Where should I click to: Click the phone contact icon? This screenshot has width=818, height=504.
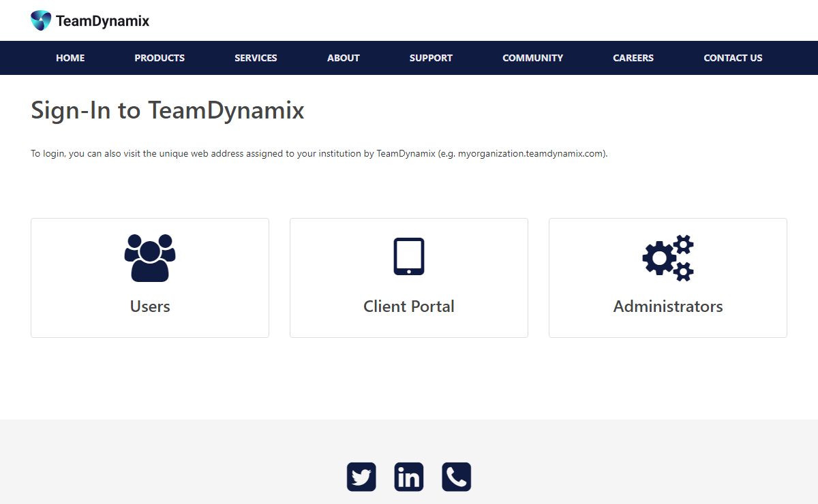coord(457,477)
